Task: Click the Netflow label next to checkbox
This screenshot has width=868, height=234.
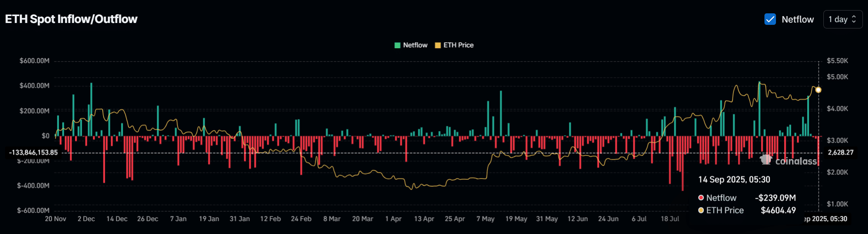Action: [x=798, y=19]
